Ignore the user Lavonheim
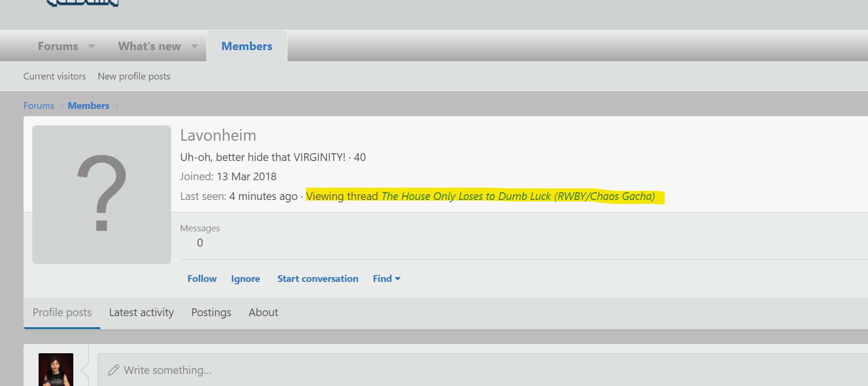This screenshot has height=386, width=868. tap(245, 279)
